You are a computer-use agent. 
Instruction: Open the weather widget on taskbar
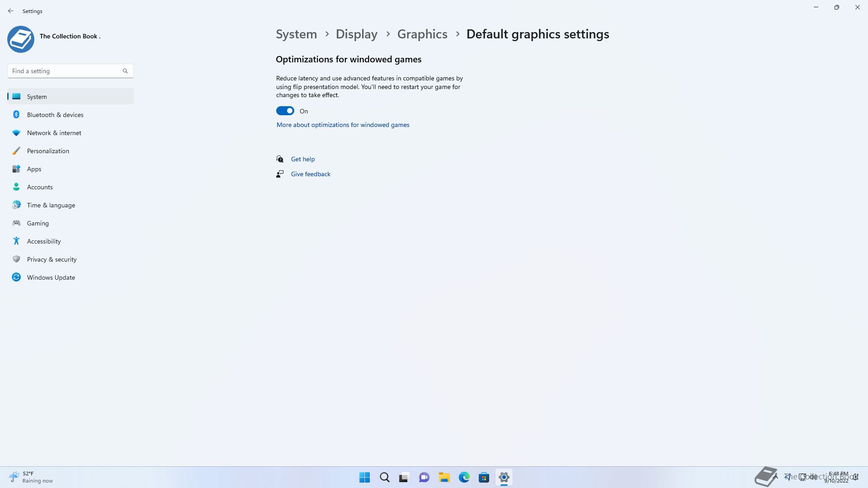pos(31,477)
